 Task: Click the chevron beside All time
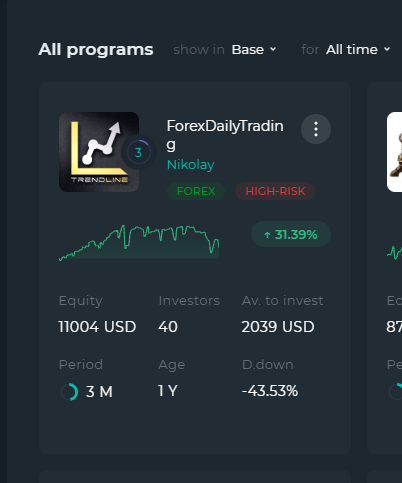click(x=387, y=49)
